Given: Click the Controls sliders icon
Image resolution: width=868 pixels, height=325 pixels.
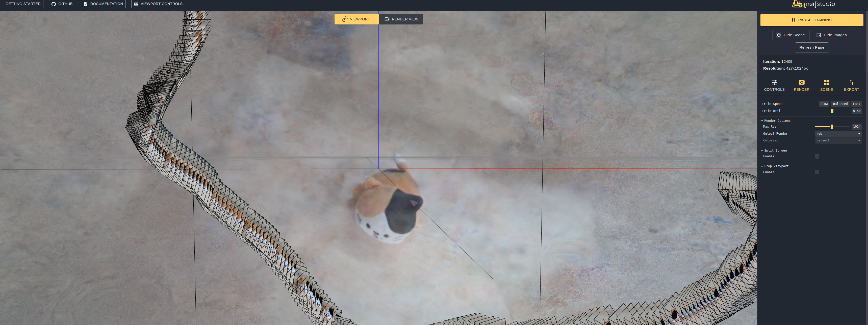Looking at the screenshot, I should tap(774, 82).
